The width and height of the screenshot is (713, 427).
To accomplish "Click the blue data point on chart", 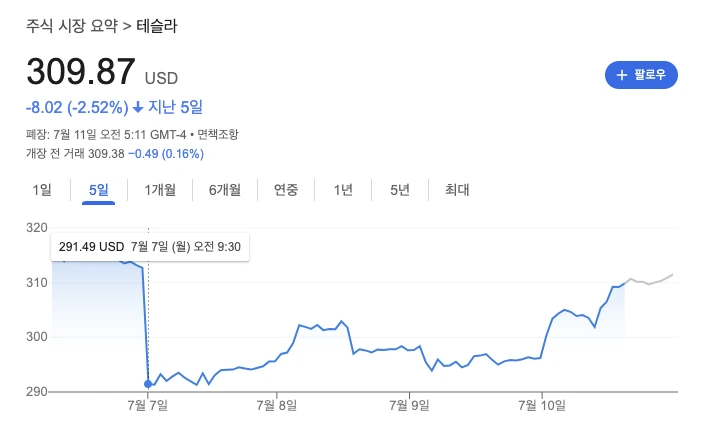I will click(148, 384).
